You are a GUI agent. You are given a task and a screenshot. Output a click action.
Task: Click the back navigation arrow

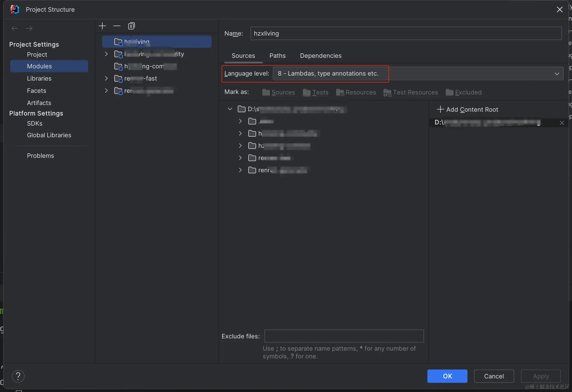[15, 28]
